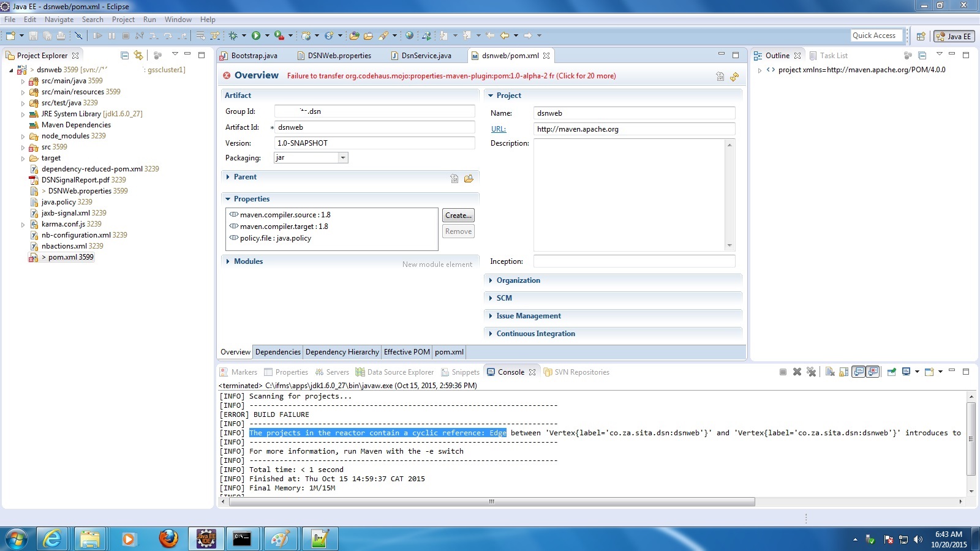Click the Debug bug icon in toolbar
The height and width of the screenshot is (551, 980).
tap(233, 36)
